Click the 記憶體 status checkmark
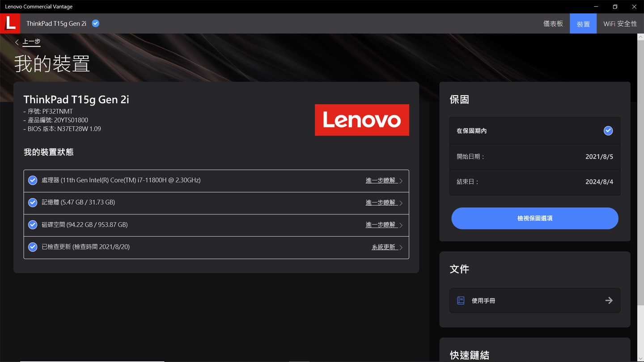The height and width of the screenshot is (362, 644). click(x=33, y=202)
